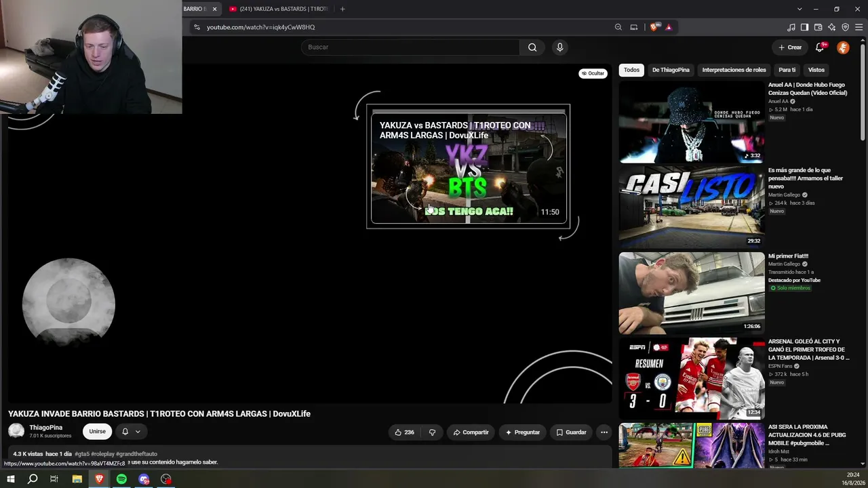868x488 pixels.
Task: Open media control music note icon
Action: (791, 27)
